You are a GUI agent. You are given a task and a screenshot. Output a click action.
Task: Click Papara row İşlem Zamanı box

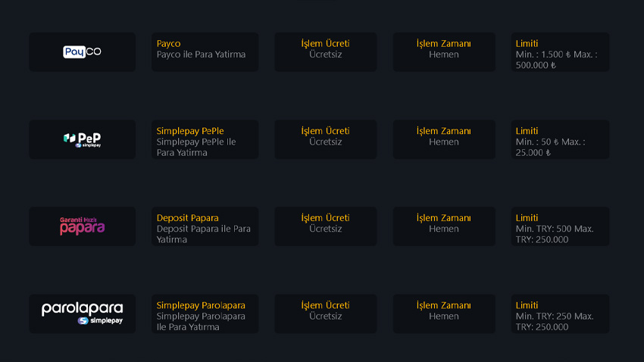pyautogui.click(x=443, y=226)
